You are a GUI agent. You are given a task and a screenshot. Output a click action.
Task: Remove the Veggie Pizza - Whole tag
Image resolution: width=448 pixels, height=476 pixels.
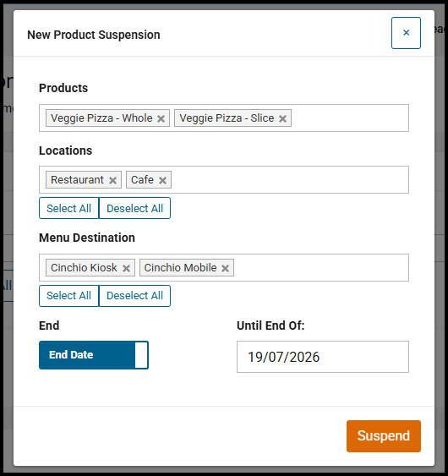161,118
